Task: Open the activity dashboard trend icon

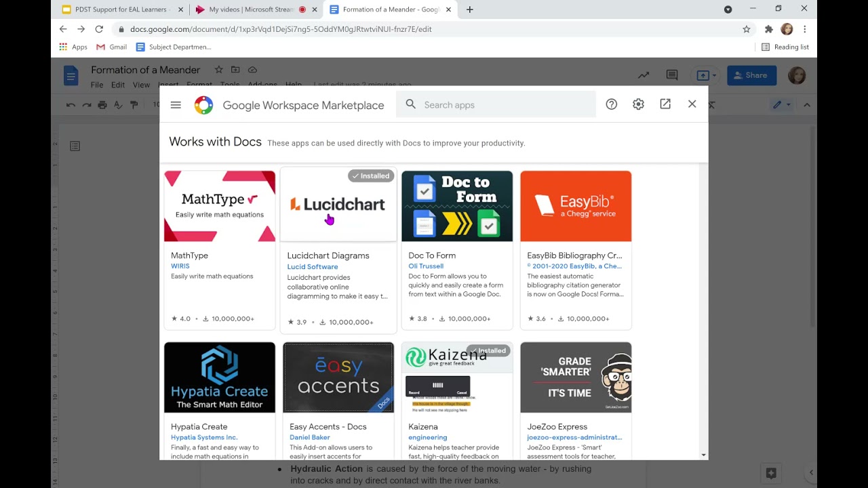Action: [x=643, y=75]
